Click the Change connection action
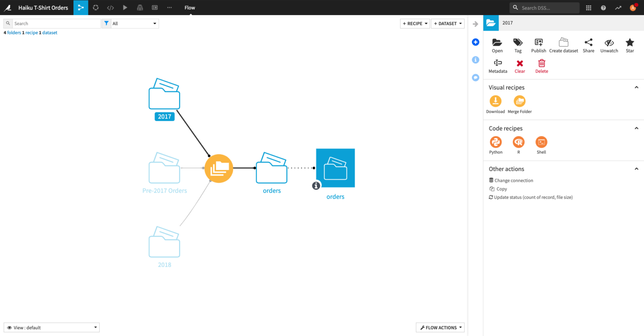The image size is (644, 336). [514, 181]
